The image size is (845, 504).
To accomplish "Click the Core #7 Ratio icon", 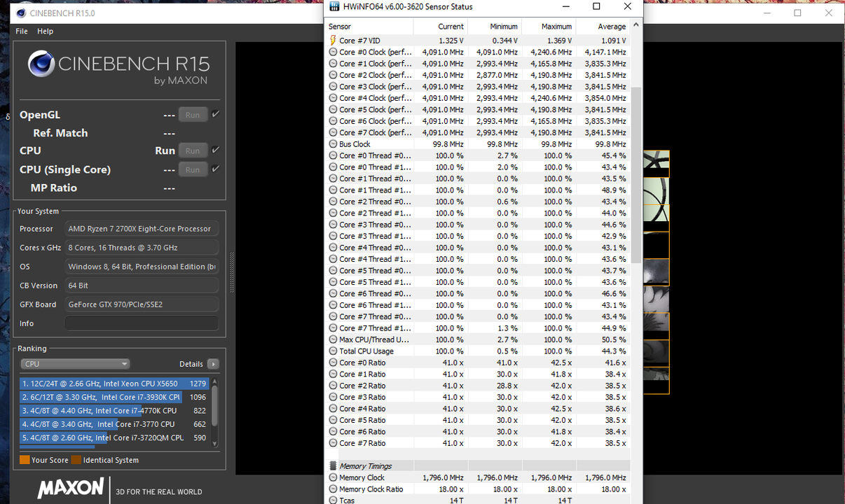I will (x=333, y=443).
